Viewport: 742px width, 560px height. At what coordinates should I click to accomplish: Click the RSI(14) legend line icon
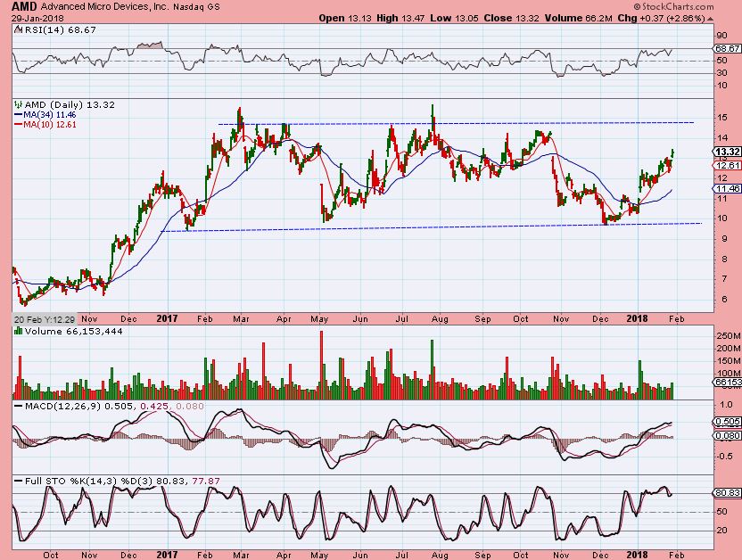pyautogui.click(x=18, y=29)
